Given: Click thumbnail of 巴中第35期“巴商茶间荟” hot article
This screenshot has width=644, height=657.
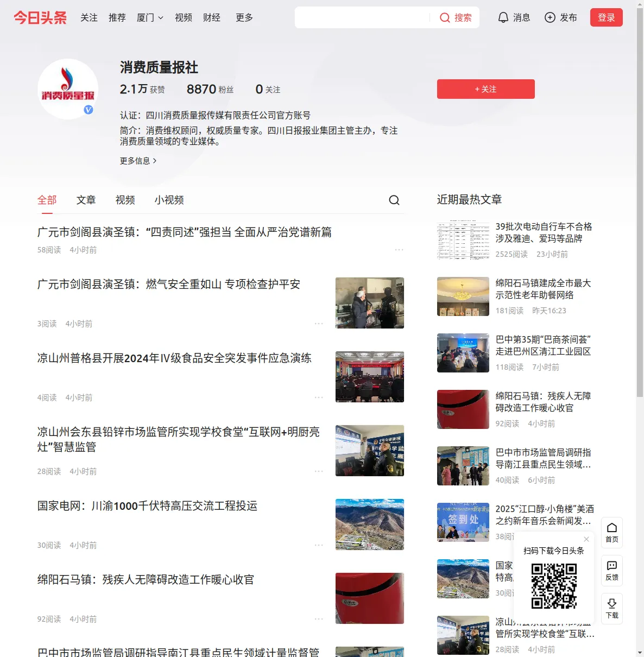Looking at the screenshot, I should click(463, 353).
